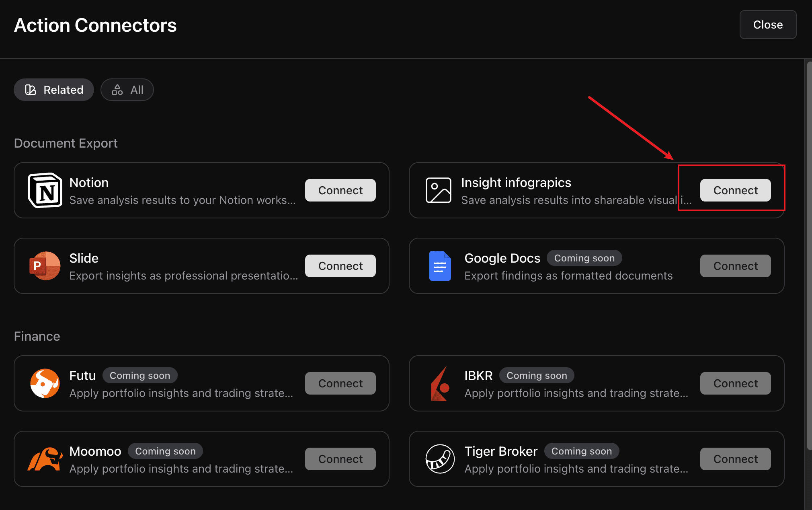The width and height of the screenshot is (812, 510).
Task: Connect the Notion connector
Action: [x=340, y=190]
